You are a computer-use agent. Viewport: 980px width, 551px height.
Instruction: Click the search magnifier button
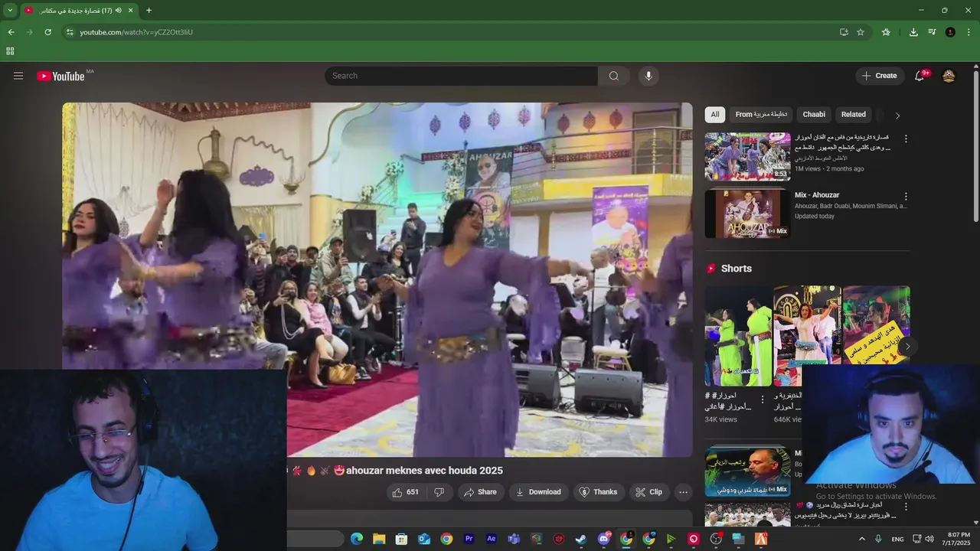point(614,76)
